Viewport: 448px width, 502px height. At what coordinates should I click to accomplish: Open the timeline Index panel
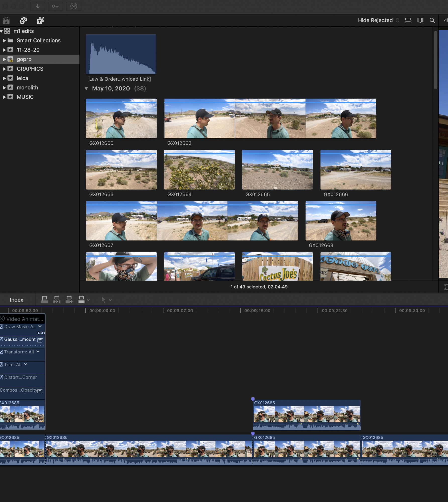tap(17, 300)
